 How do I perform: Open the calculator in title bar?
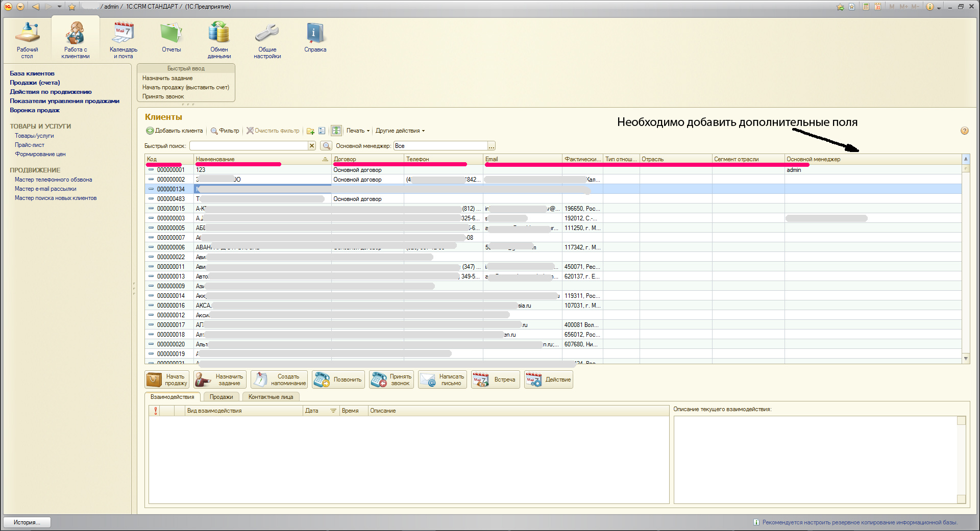click(866, 7)
